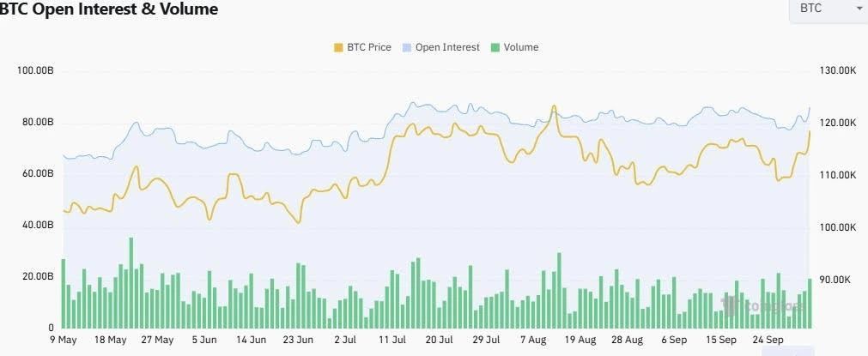Click the tallest green volume bar in May
The height and width of the screenshot is (356, 868).
click(131, 283)
